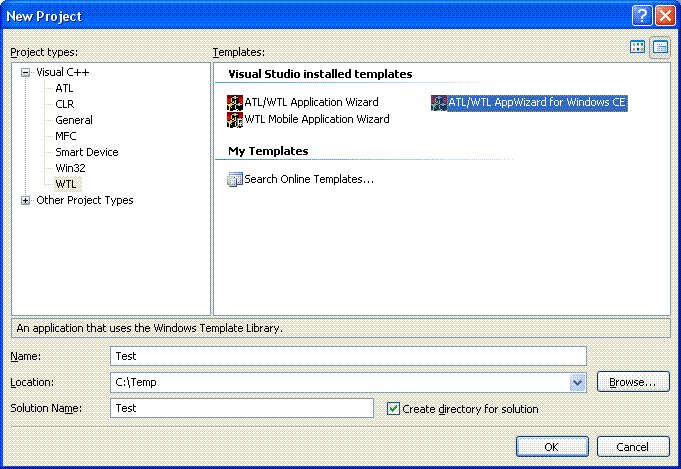Select the Visual C++ tree label
Screen dimensions: 681x469
[63, 72]
